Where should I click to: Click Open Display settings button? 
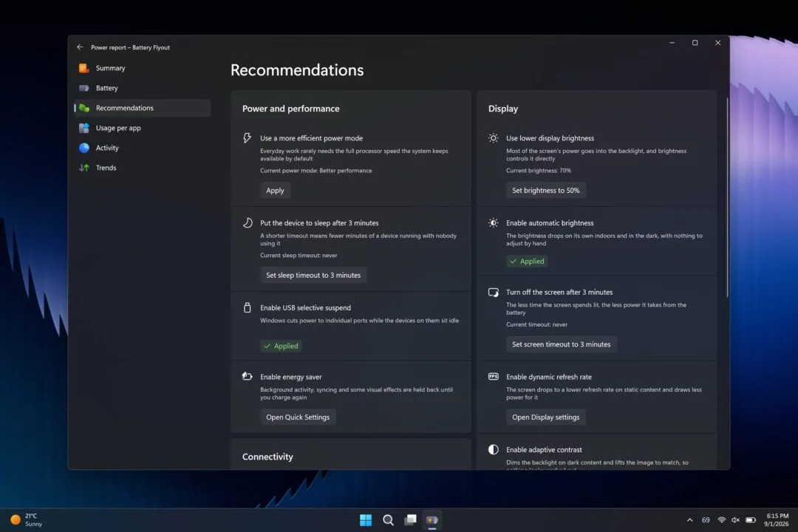click(x=545, y=417)
